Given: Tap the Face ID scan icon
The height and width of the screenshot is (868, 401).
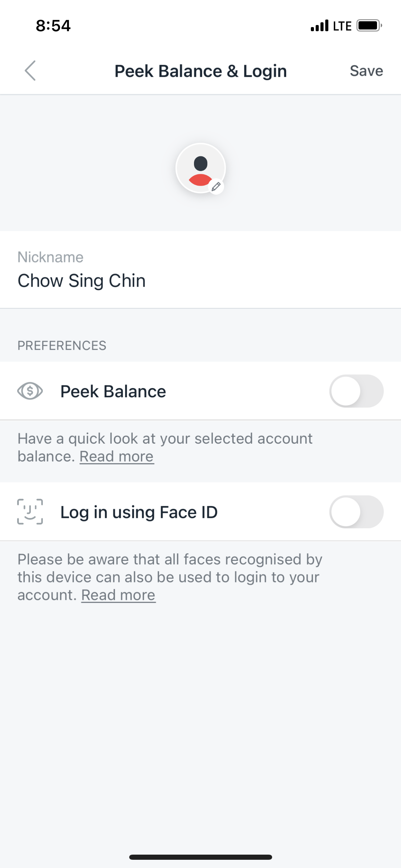Looking at the screenshot, I should 30,512.
